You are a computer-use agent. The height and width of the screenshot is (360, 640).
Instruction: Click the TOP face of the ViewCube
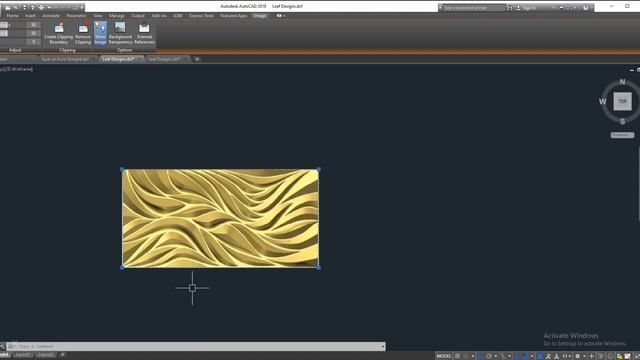click(622, 101)
